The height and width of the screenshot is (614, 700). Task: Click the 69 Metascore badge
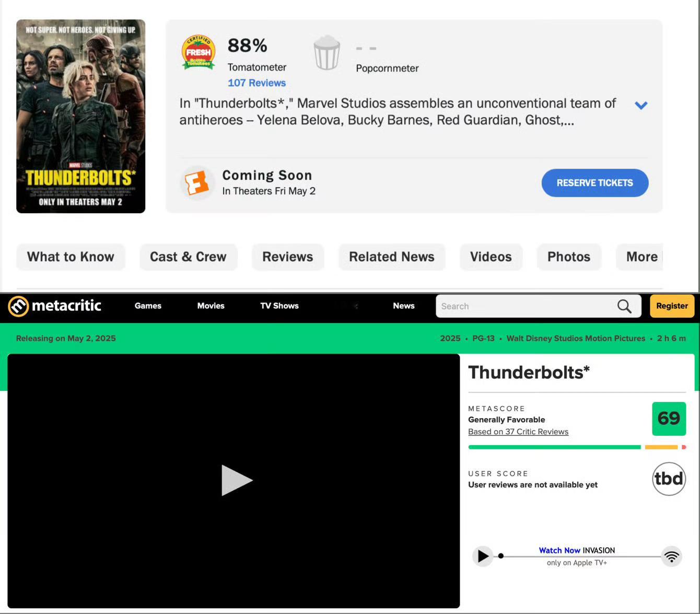tap(669, 419)
